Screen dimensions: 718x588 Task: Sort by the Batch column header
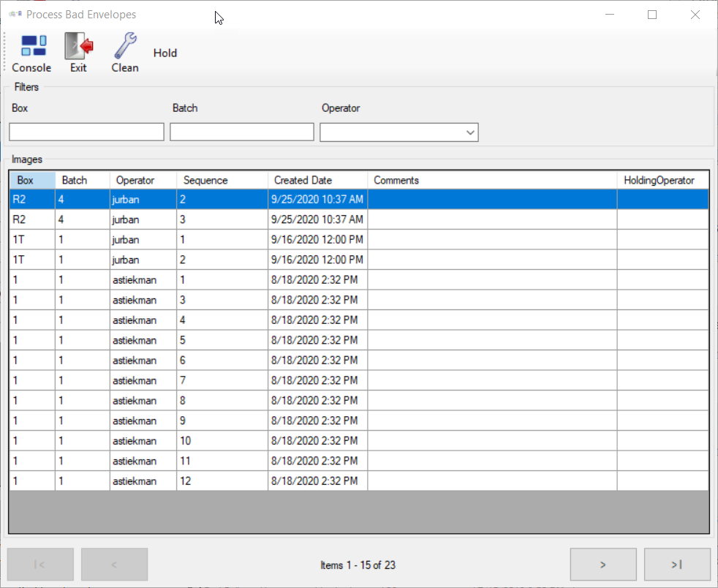83,181
